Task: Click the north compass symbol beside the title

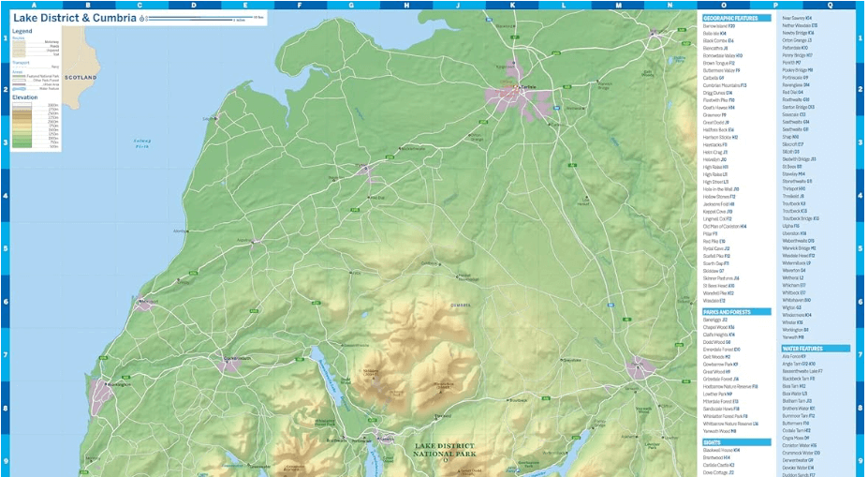Action: coord(142,19)
